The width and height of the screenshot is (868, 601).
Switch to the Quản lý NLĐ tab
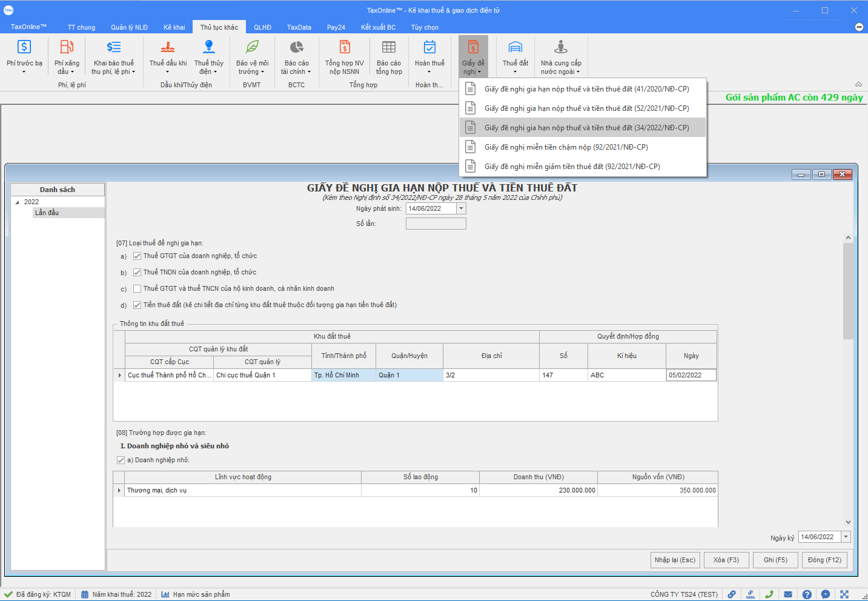(x=129, y=27)
